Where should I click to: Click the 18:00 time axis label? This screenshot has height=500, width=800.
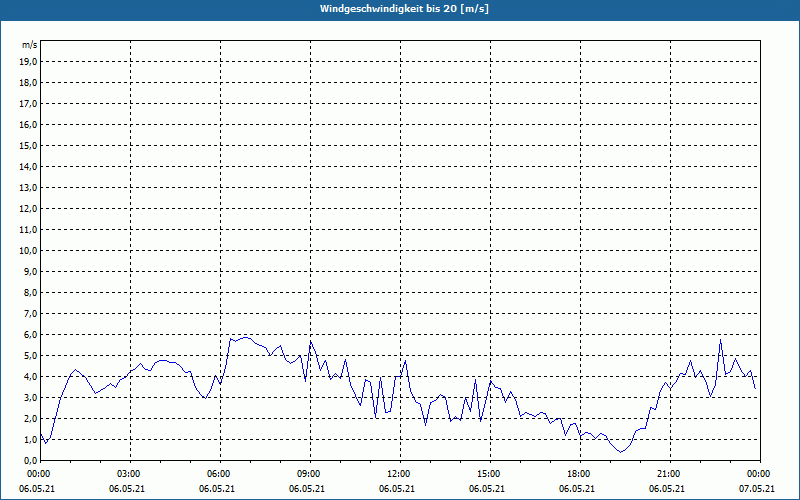coord(578,474)
